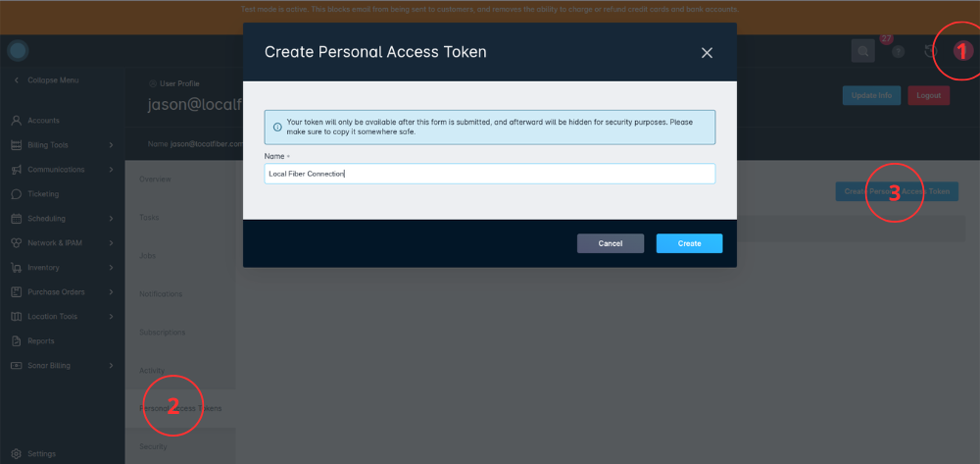980x464 pixels.
Task: Open the search icon in top bar
Action: [x=863, y=51]
